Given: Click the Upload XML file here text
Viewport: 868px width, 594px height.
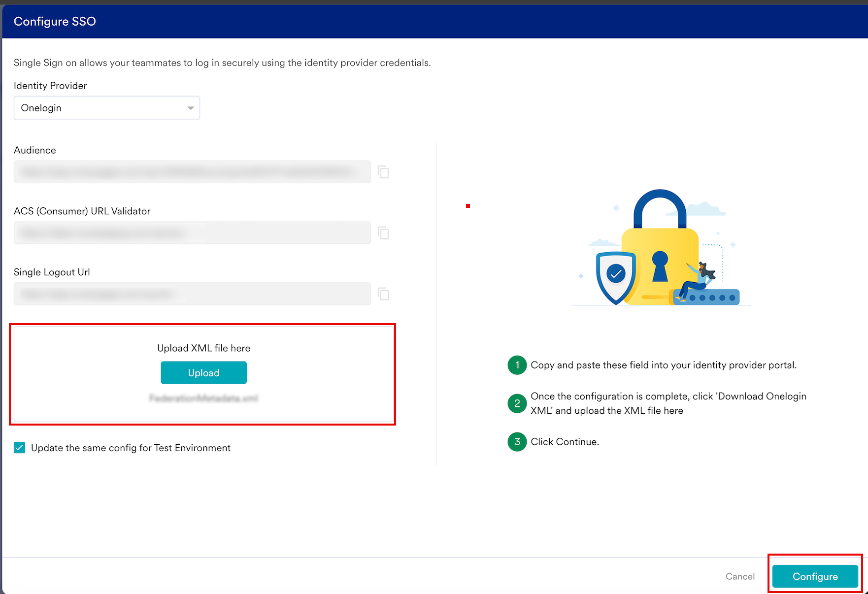Looking at the screenshot, I should 203,348.
